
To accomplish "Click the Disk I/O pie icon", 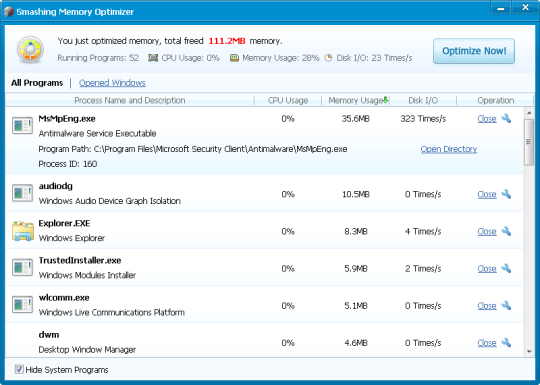I will 329,58.
